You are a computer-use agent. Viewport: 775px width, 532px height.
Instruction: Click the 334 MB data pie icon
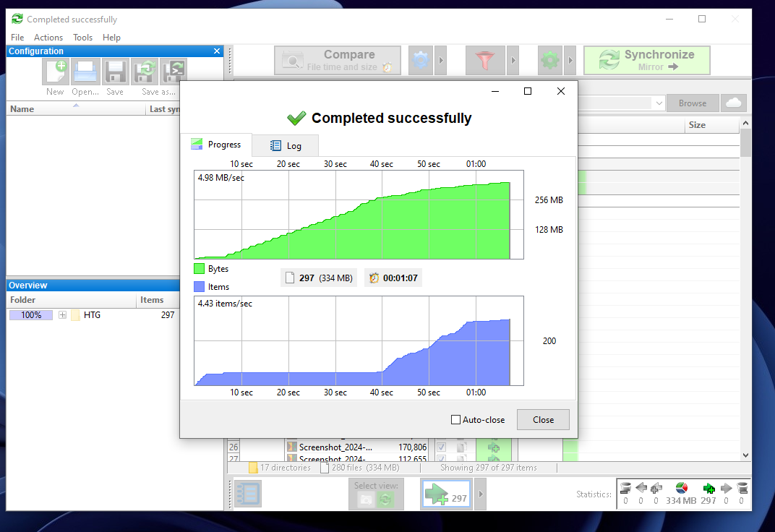pyautogui.click(x=682, y=488)
